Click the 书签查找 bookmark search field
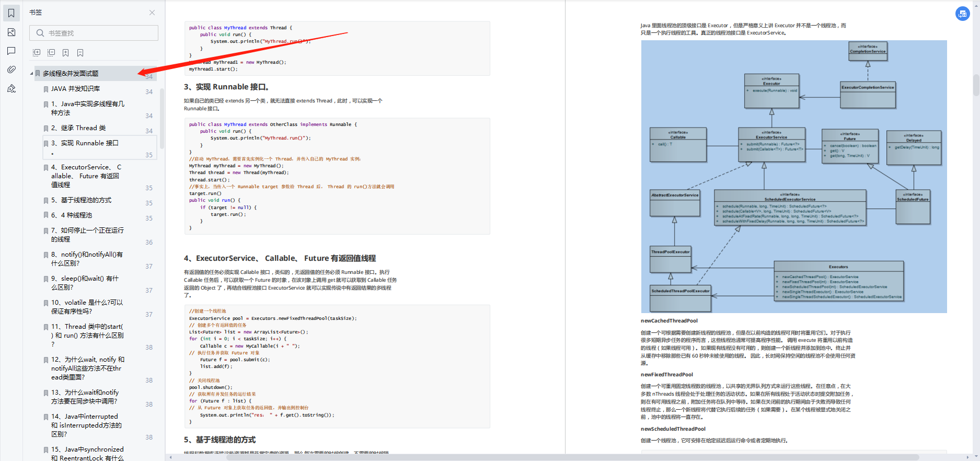The width and height of the screenshot is (980, 461). pyautogui.click(x=94, y=33)
